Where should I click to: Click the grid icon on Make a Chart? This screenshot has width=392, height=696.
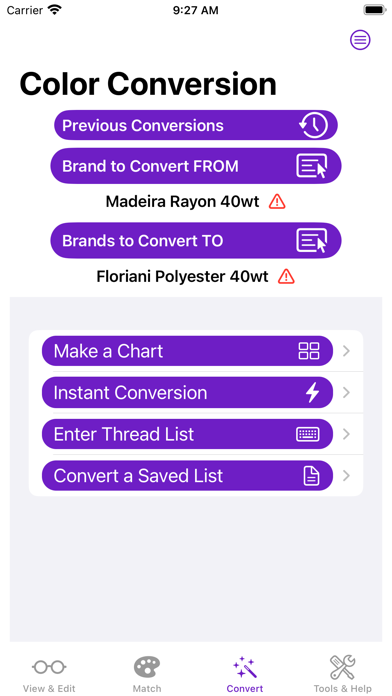(x=309, y=351)
